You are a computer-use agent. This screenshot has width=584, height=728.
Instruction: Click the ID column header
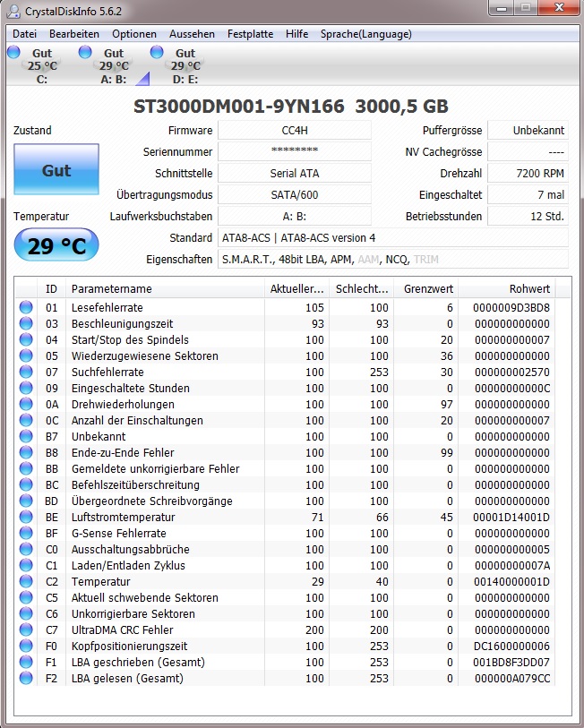tap(51, 289)
